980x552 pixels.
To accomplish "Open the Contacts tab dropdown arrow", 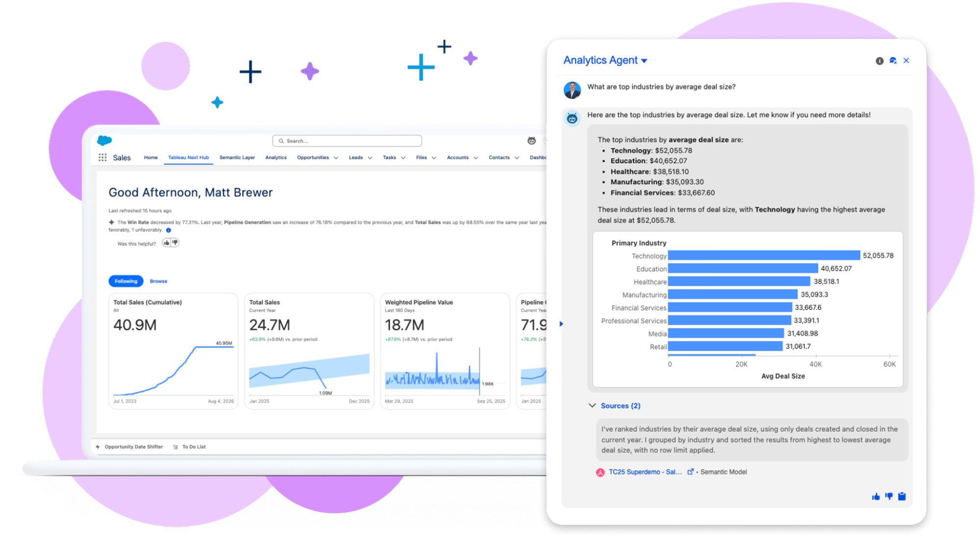I will click(x=517, y=158).
